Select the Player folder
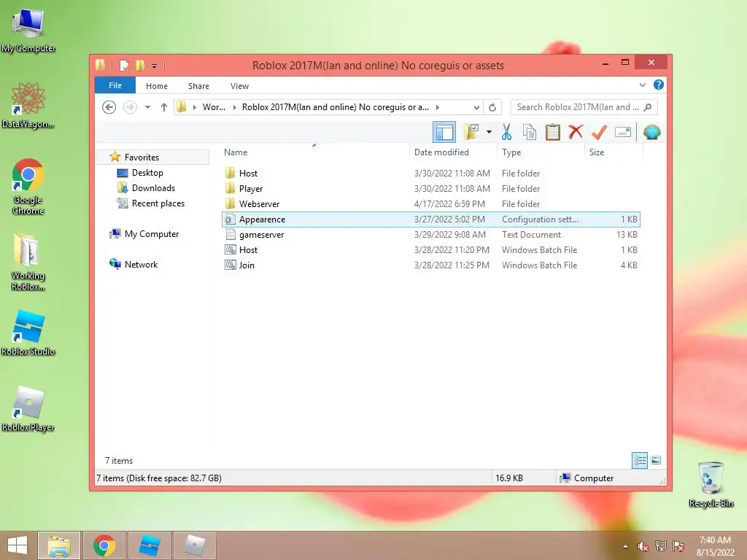The height and width of the screenshot is (560, 747). point(430,189)
